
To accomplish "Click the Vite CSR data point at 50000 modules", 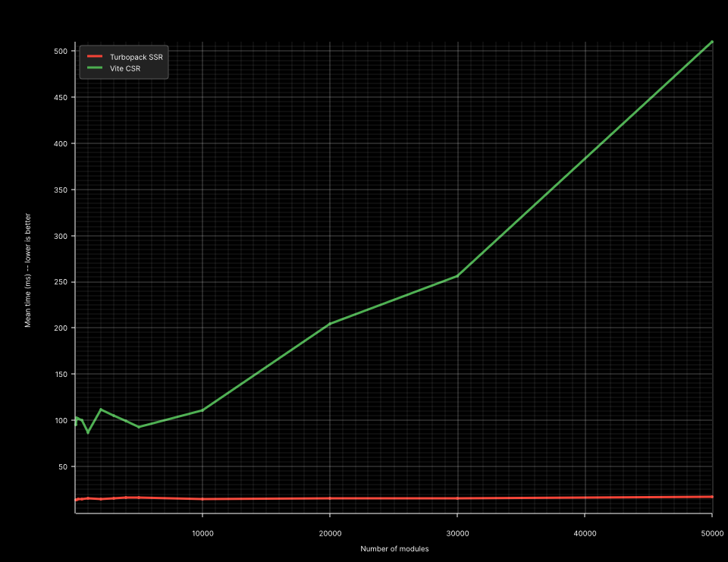I will (712, 42).
